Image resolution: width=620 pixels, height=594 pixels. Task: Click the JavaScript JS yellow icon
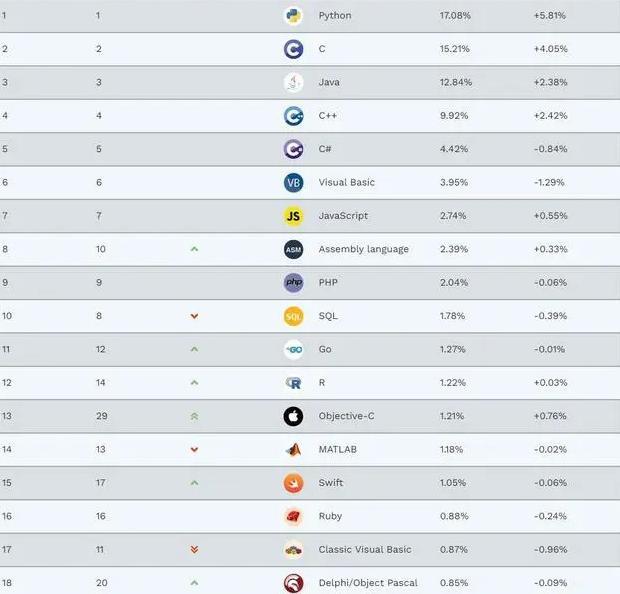(x=293, y=216)
